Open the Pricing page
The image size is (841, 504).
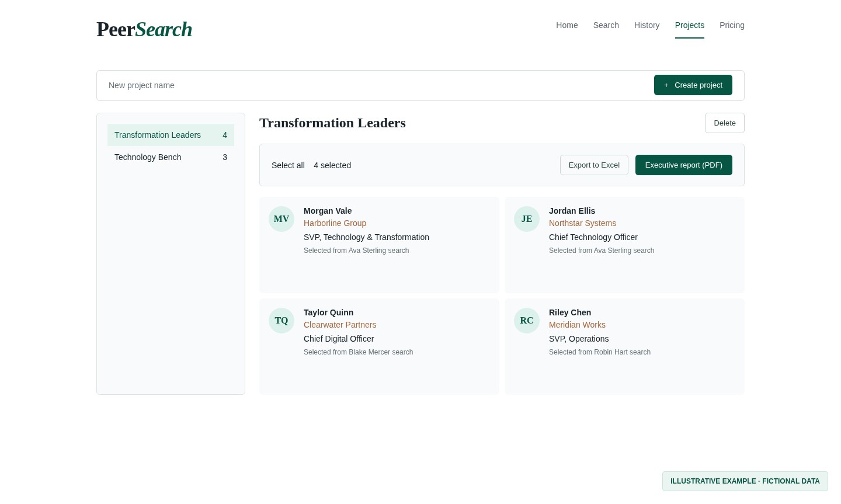[732, 25]
